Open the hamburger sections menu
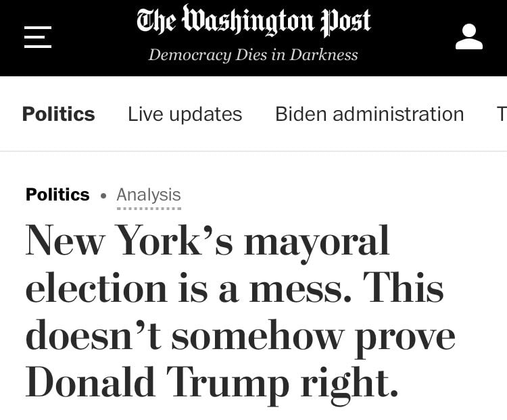This screenshot has width=507, height=420. click(38, 37)
